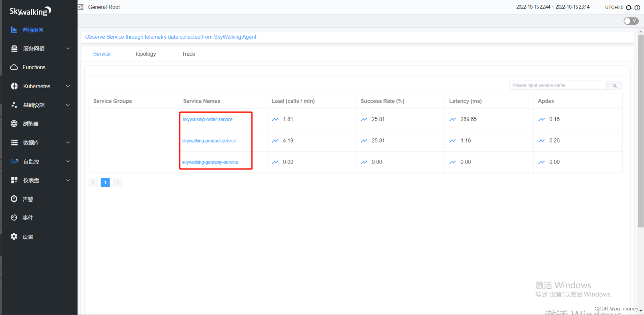The width and height of the screenshot is (644, 315).
Task: Click the search magnifier button
Action: point(614,85)
